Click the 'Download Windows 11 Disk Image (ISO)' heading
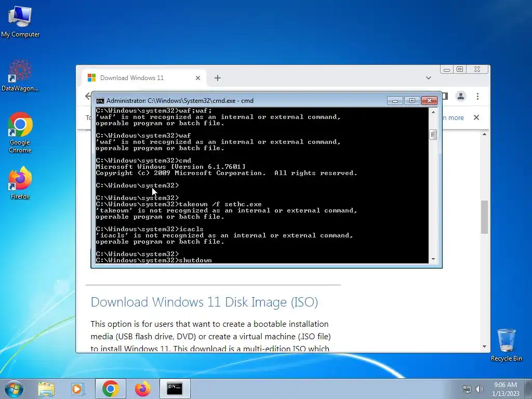 (x=204, y=302)
